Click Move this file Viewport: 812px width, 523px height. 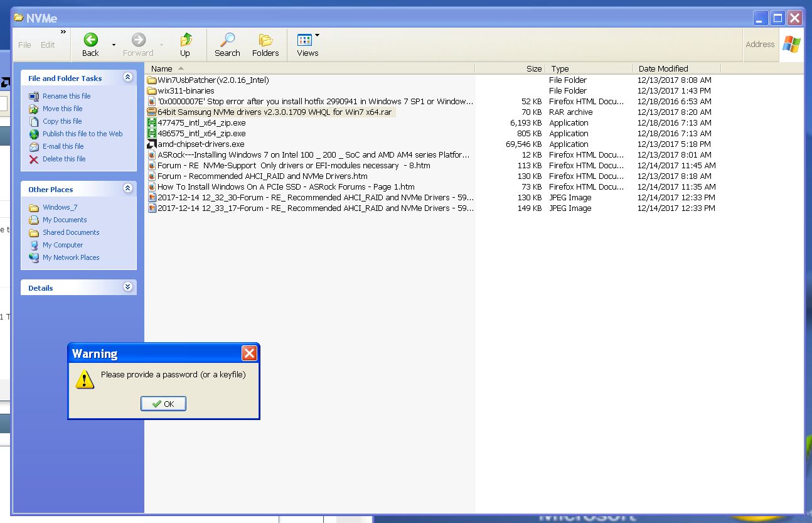(62, 109)
